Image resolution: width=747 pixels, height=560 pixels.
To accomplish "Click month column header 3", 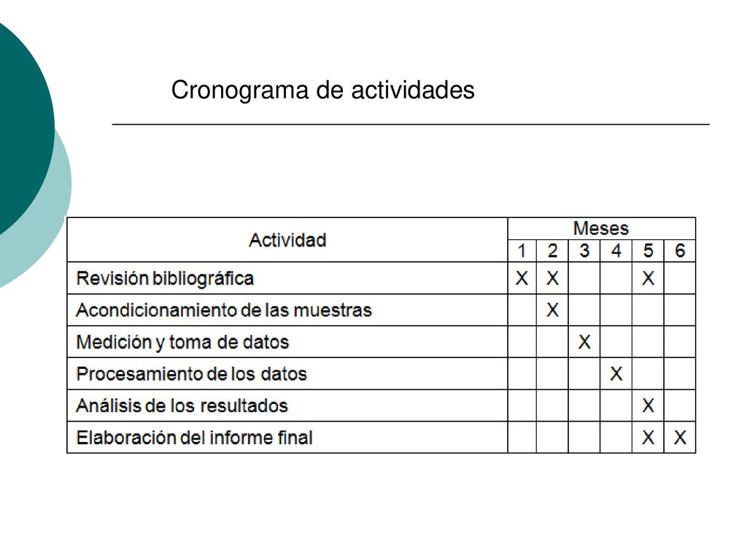I will pyautogui.click(x=584, y=251).
